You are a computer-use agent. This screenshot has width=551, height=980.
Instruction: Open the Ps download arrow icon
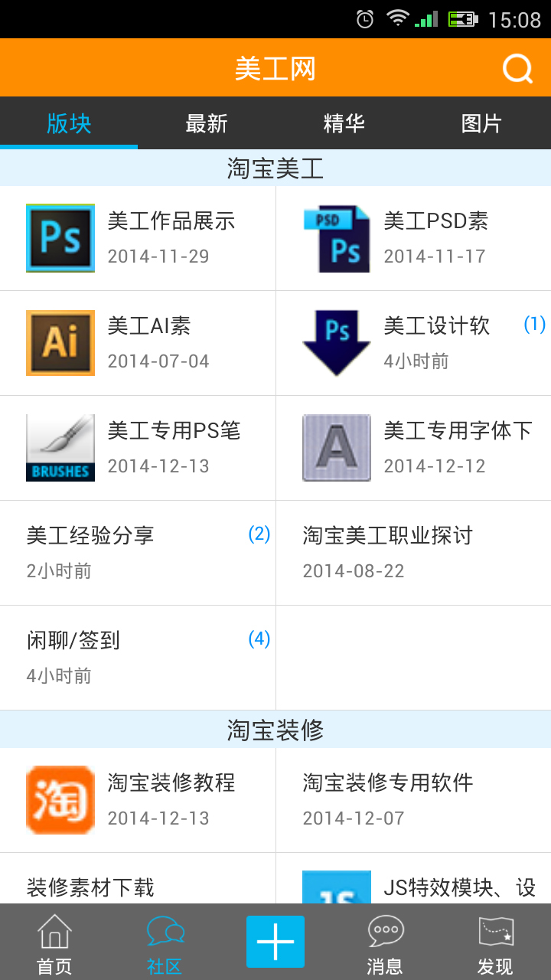(x=337, y=343)
